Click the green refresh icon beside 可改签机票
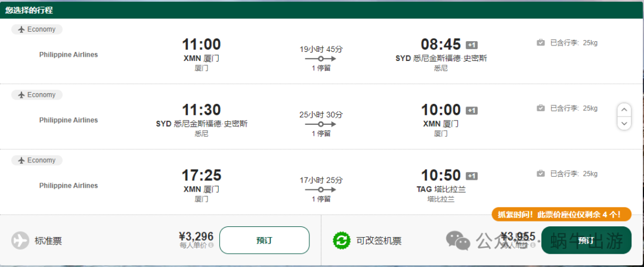 [342, 241]
